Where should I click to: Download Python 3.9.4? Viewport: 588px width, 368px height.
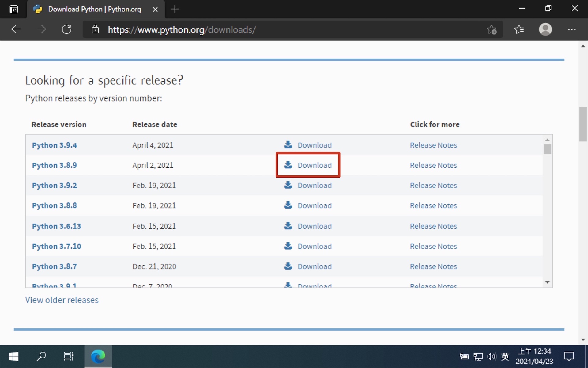315,145
